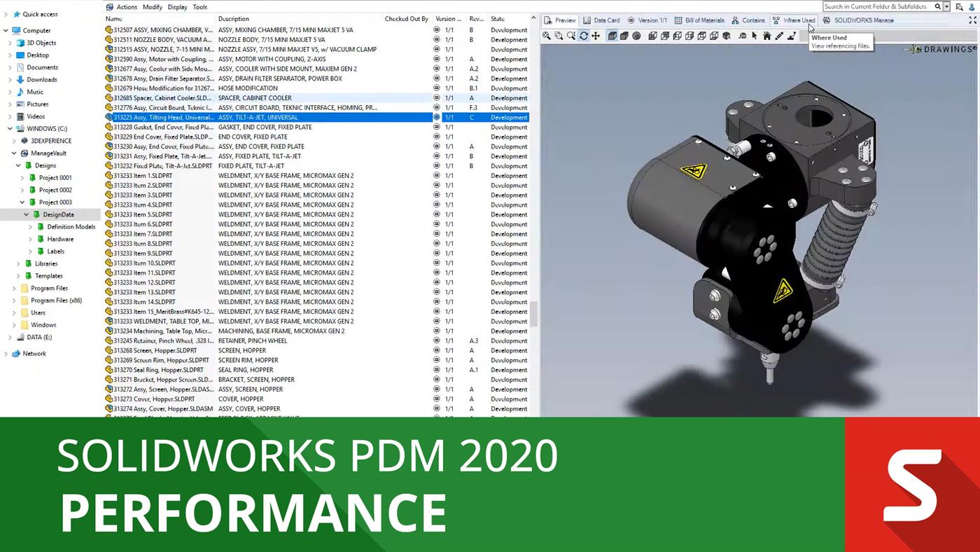
Task: Toggle shaded with edges display mode
Action: point(612,36)
